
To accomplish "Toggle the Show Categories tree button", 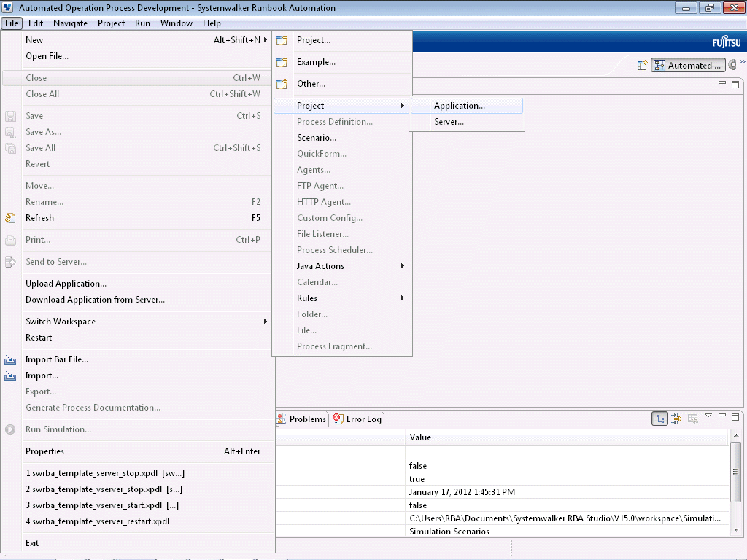I will [659, 419].
